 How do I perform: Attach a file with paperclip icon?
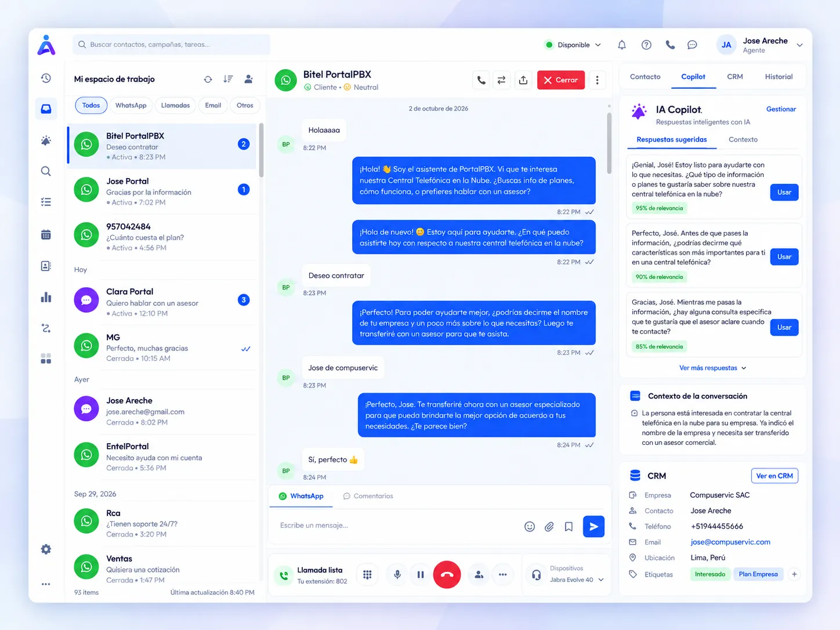549,526
